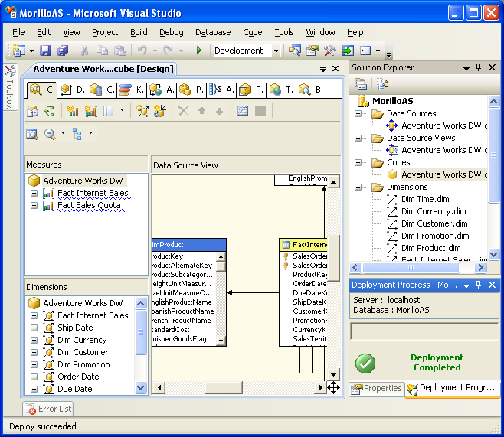Toggle auto-hide pin on Deployment Progress panel
Screen dimensions: 504x437
pyautogui.click(x=477, y=285)
